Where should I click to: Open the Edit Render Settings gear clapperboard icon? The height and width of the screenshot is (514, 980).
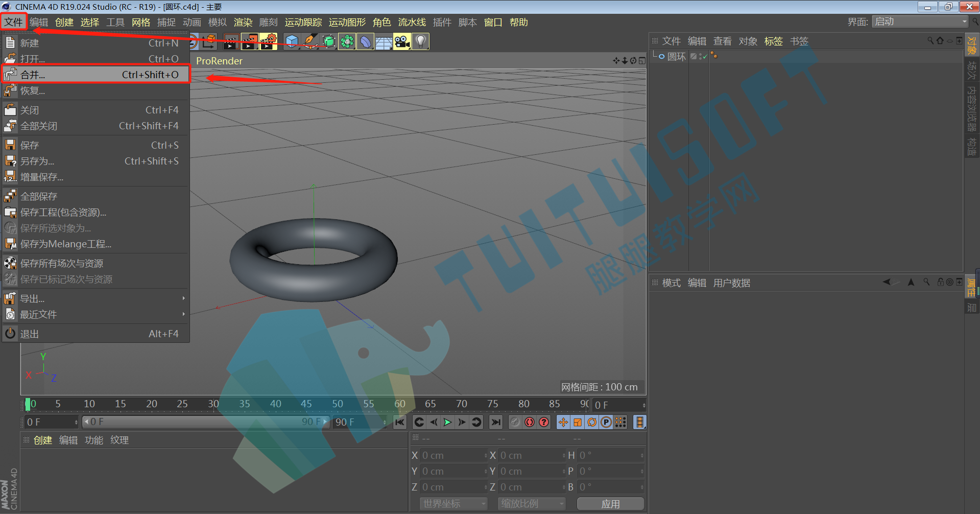(x=268, y=41)
